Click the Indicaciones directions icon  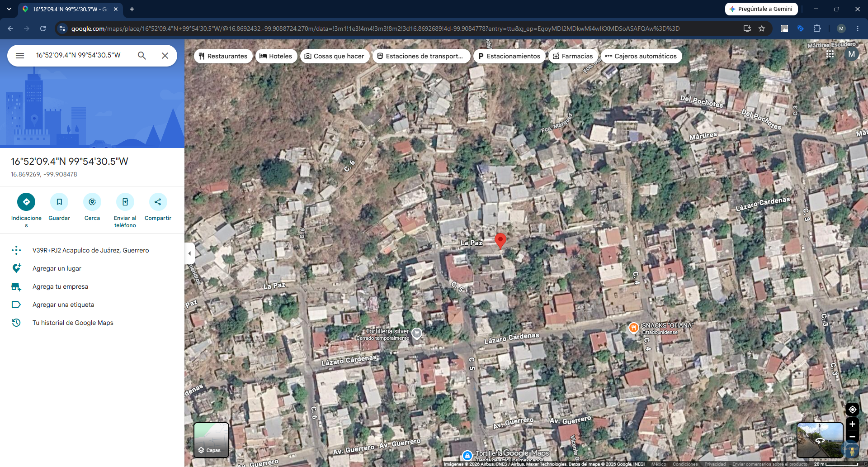26,202
